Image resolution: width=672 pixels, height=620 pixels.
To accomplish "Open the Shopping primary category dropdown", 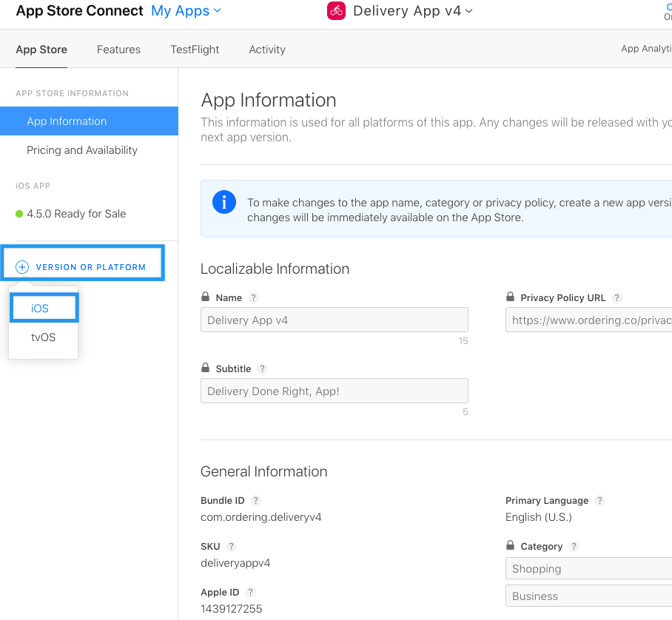I will (x=588, y=569).
